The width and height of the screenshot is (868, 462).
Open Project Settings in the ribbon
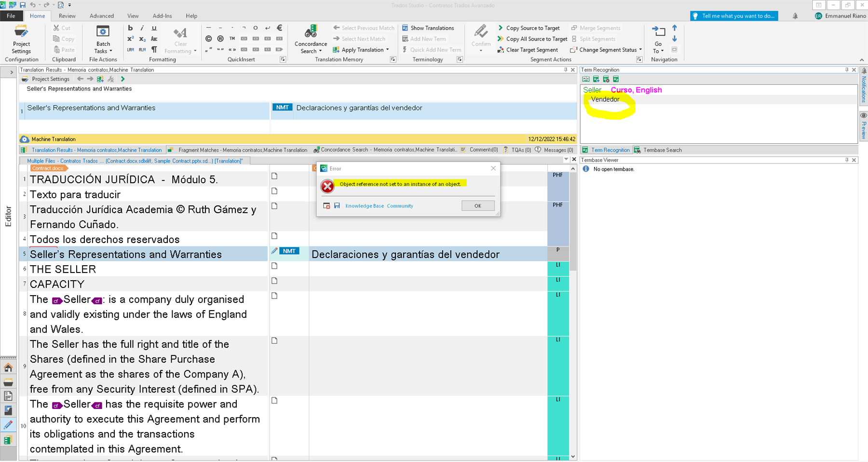tap(21, 39)
